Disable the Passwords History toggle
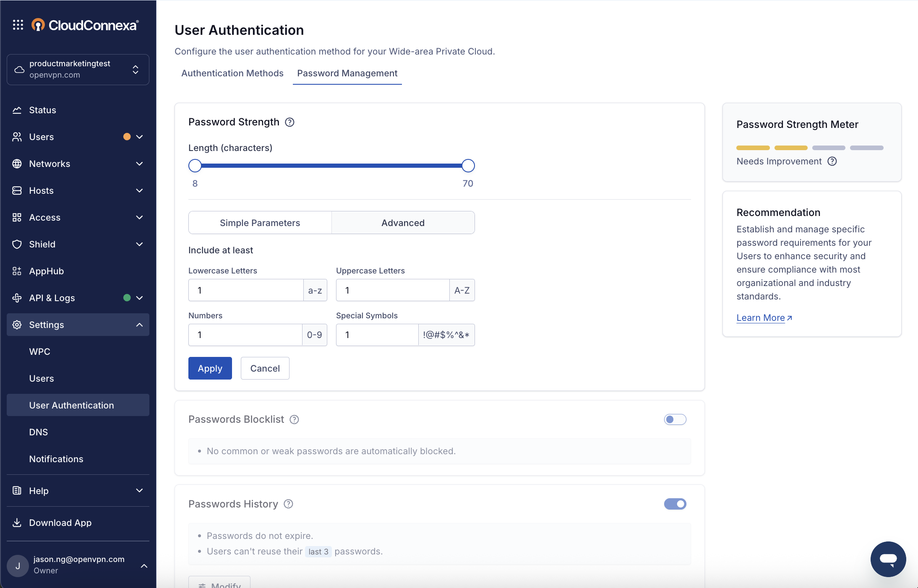Viewport: 918px width, 588px height. pos(675,504)
